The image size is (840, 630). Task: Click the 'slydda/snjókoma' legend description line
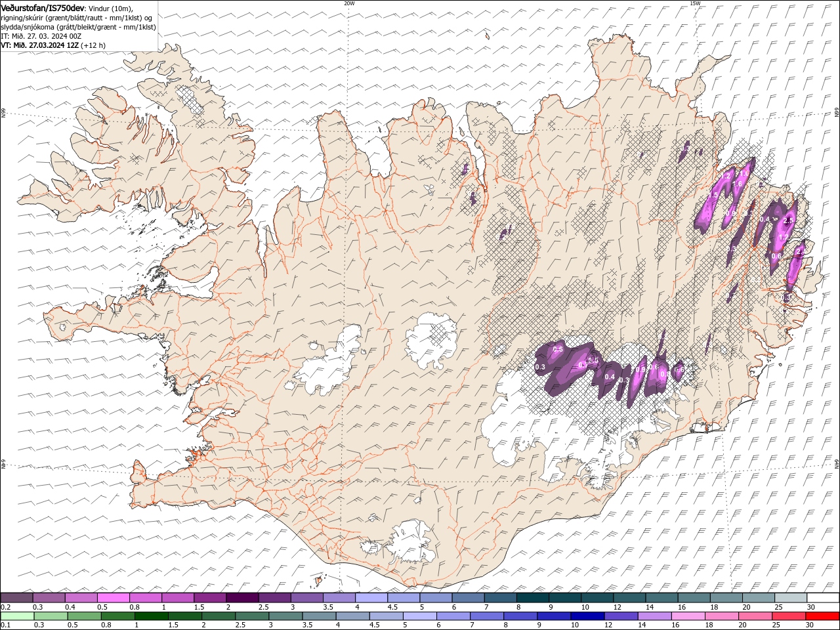[x=79, y=27]
